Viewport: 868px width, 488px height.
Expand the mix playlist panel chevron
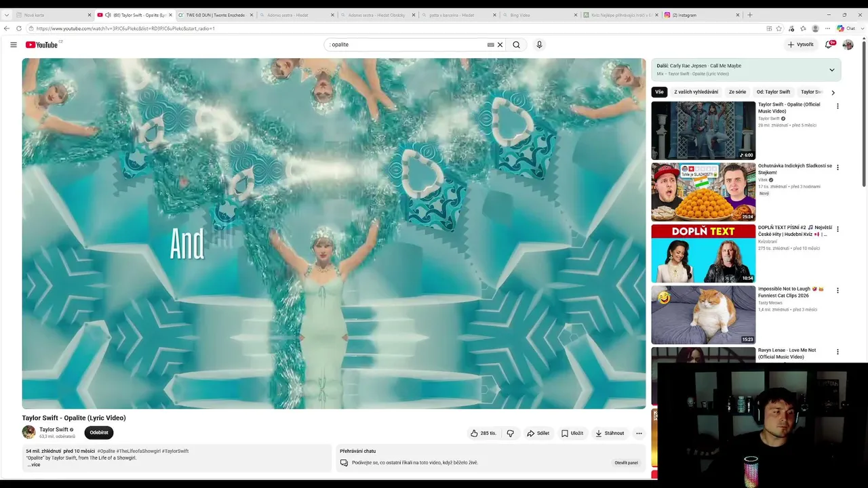pyautogui.click(x=832, y=70)
